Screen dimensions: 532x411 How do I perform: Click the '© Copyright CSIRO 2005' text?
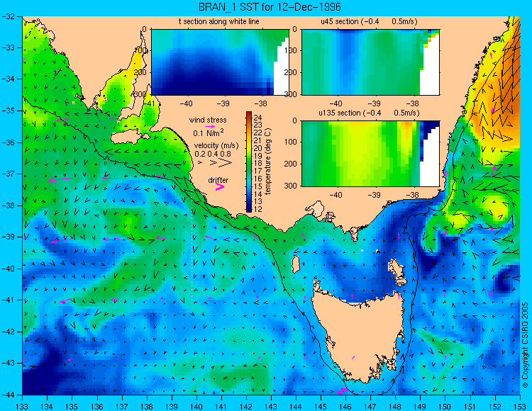coord(525,346)
